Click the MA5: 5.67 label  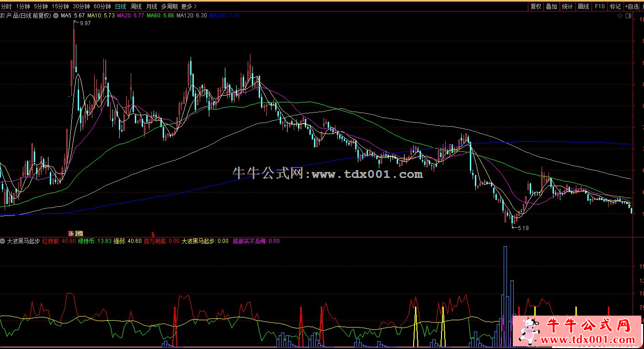73,16
